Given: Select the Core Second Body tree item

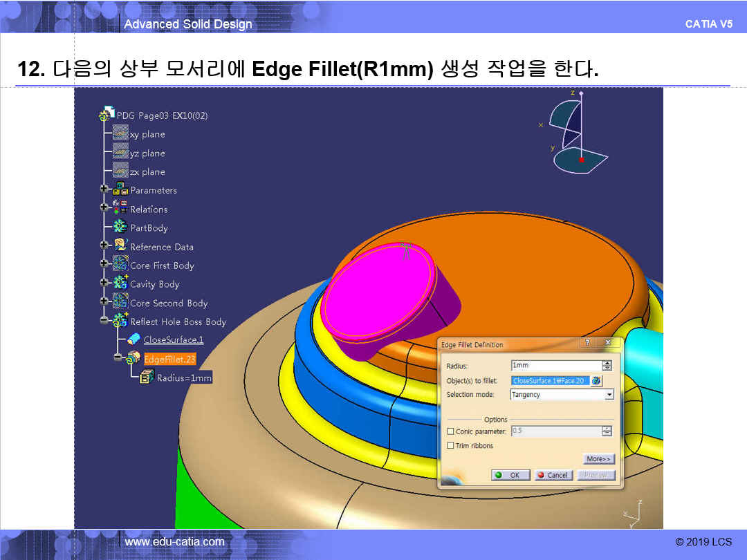Looking at the screenshot, I should pos(169,303).
